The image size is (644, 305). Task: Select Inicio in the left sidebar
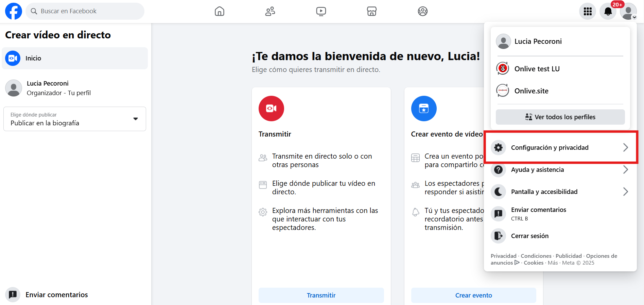click(x=75, y=58)
